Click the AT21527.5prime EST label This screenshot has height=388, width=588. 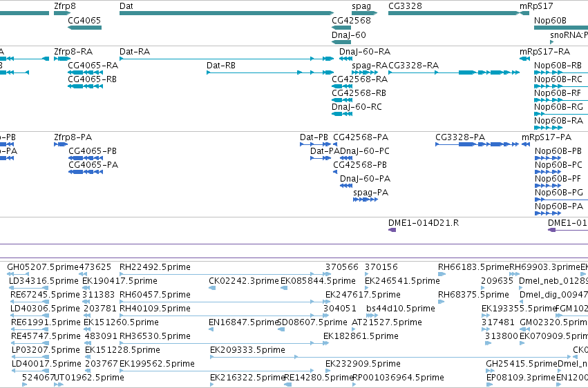tap(387, 322)
